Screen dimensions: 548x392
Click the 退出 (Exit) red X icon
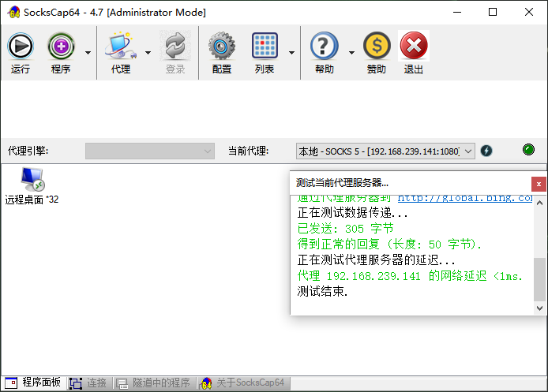click(414, 46)
